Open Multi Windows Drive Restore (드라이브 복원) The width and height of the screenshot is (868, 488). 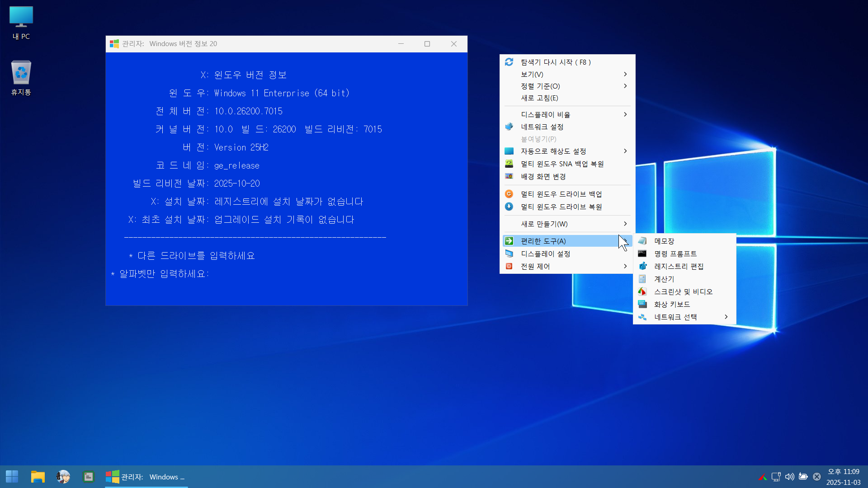(561, 207)
